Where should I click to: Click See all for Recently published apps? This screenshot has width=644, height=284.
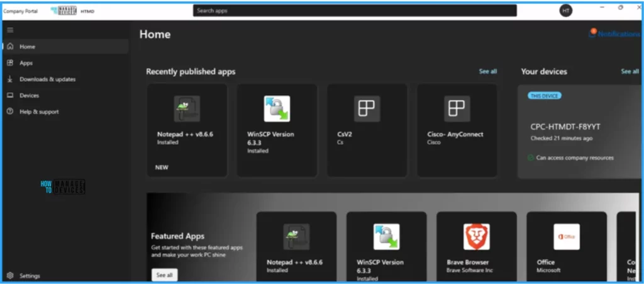[x=487, y=72]
